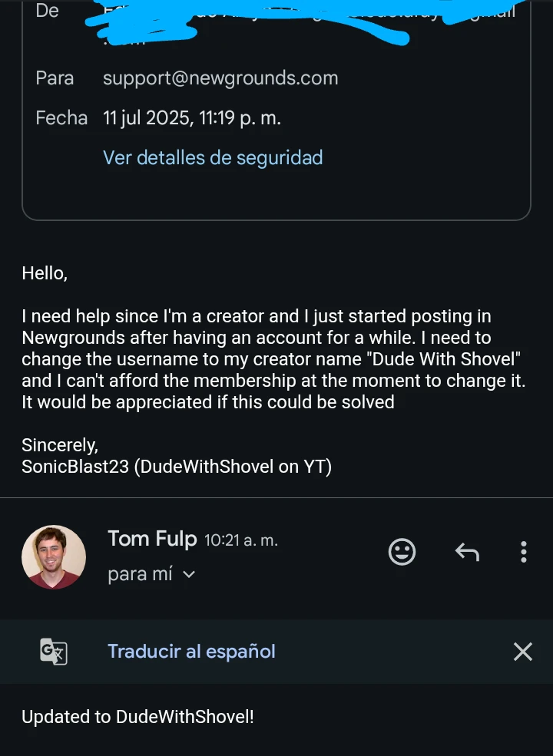
Task: Tap the redacted sender address after 'De'
Action: tap(300, 21)
